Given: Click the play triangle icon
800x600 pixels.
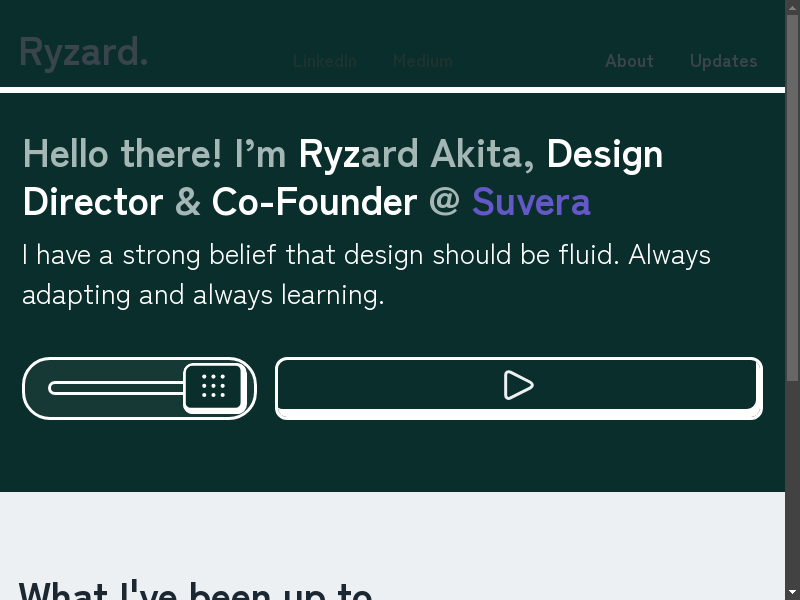Looking at the screenshot, I should click(x=518, y=385).
